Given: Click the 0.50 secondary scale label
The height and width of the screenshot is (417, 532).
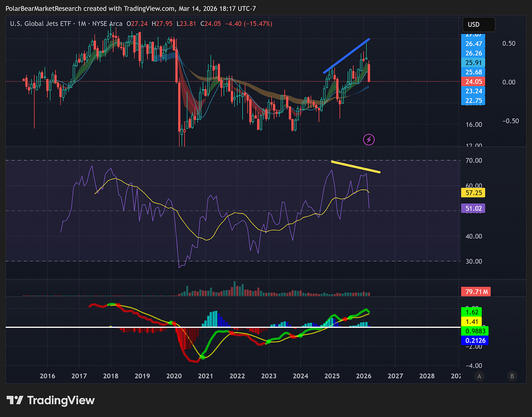Looking at the screenshot, I should (x=509, y=43).
